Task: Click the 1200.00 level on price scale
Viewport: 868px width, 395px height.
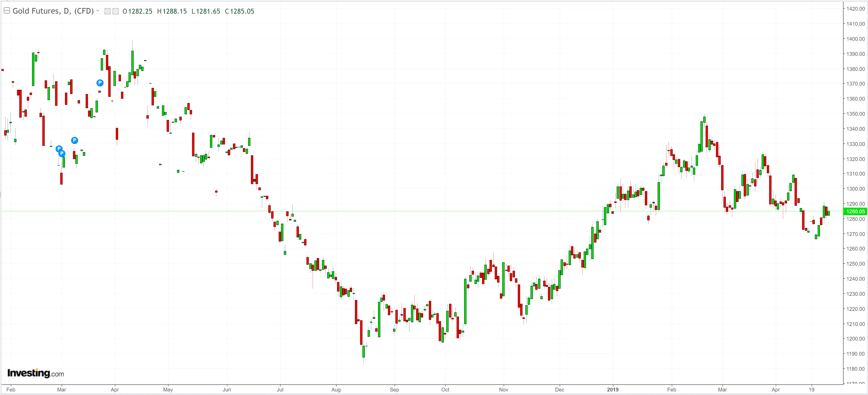Action: (856, 339)
